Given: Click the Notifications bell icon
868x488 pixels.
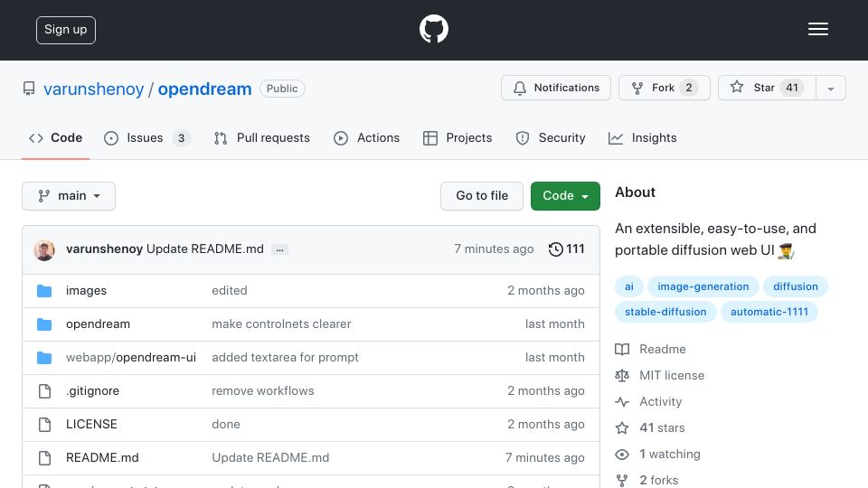Looking at the screenshot, I should [x=519, y=88].
